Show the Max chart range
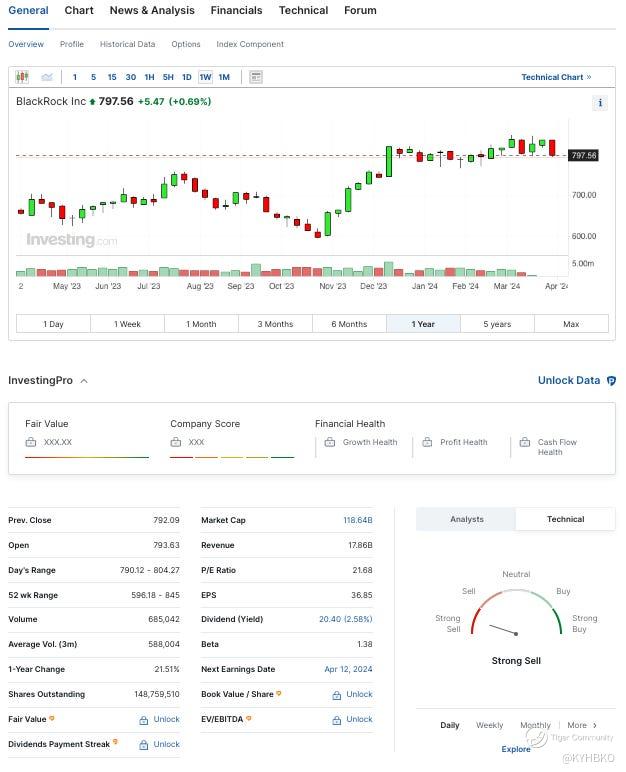 coord(571,324)
